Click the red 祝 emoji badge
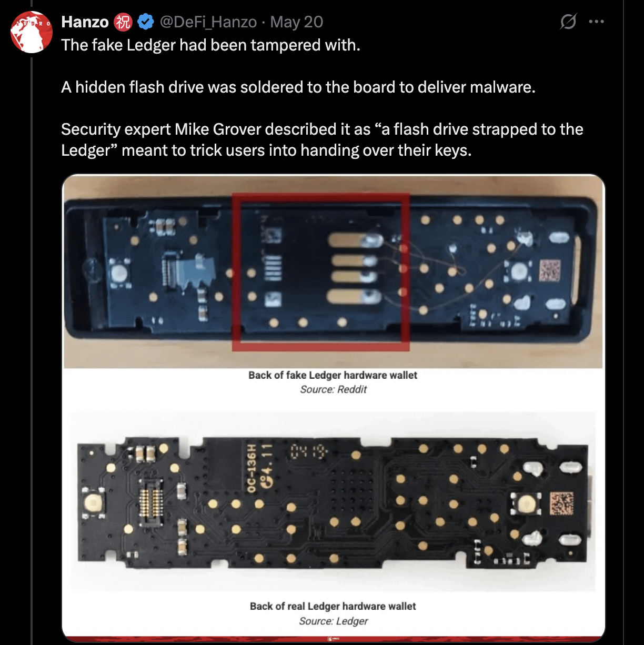644x645 pixels. pyautogui.click(x=123, y=22)
